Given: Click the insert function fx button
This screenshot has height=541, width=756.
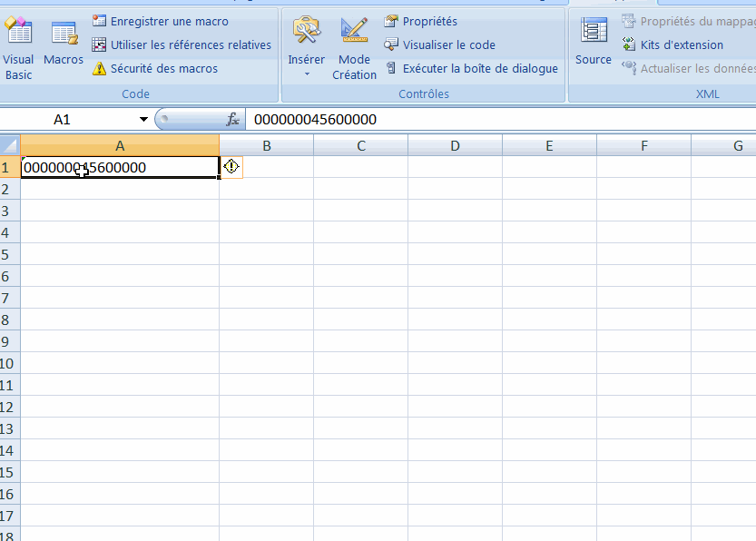Looking at the screenshot, I should tap(233, 120).
